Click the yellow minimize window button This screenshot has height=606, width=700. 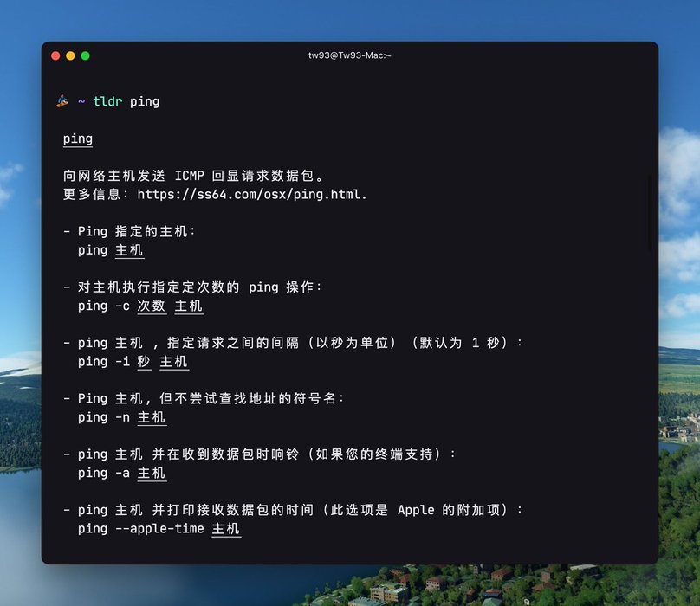point(70,55)
